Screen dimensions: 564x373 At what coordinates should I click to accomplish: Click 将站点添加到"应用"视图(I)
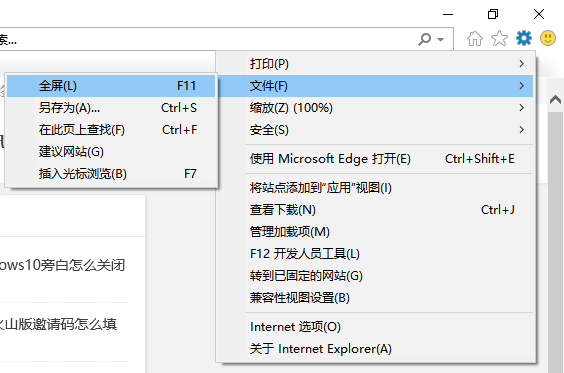tap(376, 187)
